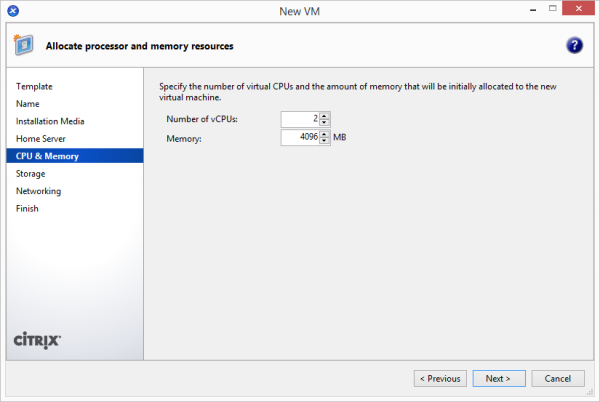The image size is (600, 402).
Task: Select the CPU & Memory step
Action: click(x=46, y=156)
